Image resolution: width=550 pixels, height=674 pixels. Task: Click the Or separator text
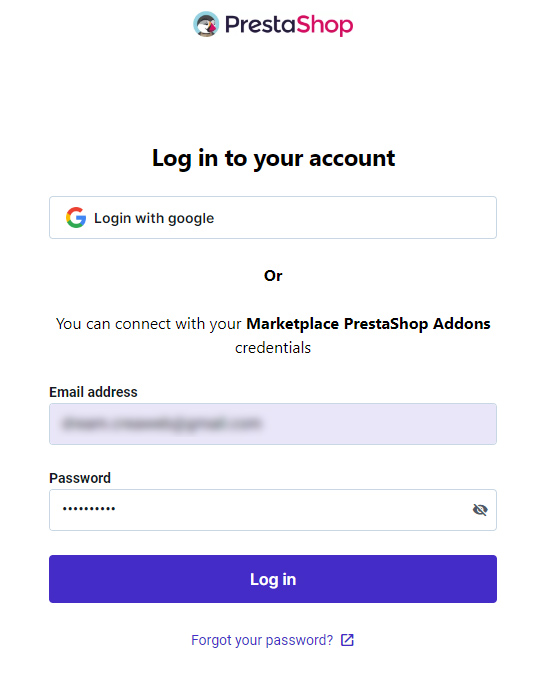[x=273, y=276]
